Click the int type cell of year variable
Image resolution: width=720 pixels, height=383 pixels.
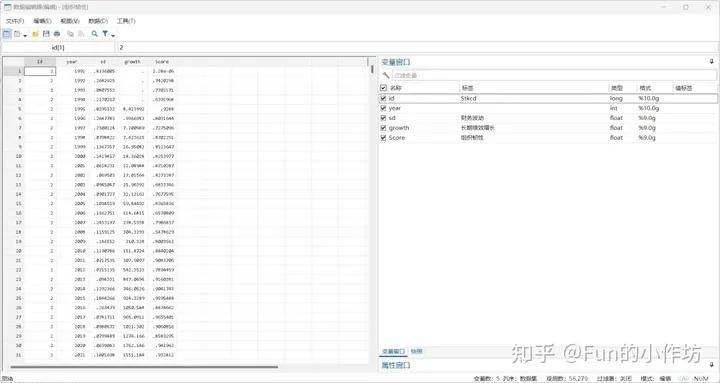(613, 108)
